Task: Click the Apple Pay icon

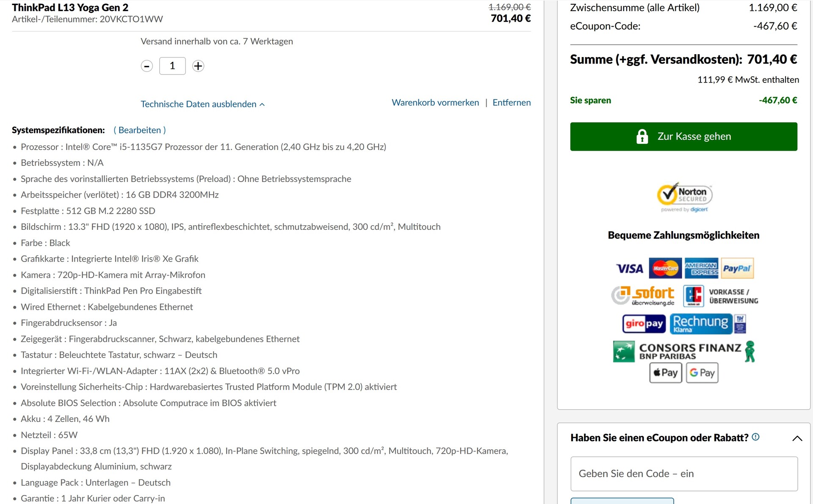Action: pyautogui.click(x=665, y=372)
